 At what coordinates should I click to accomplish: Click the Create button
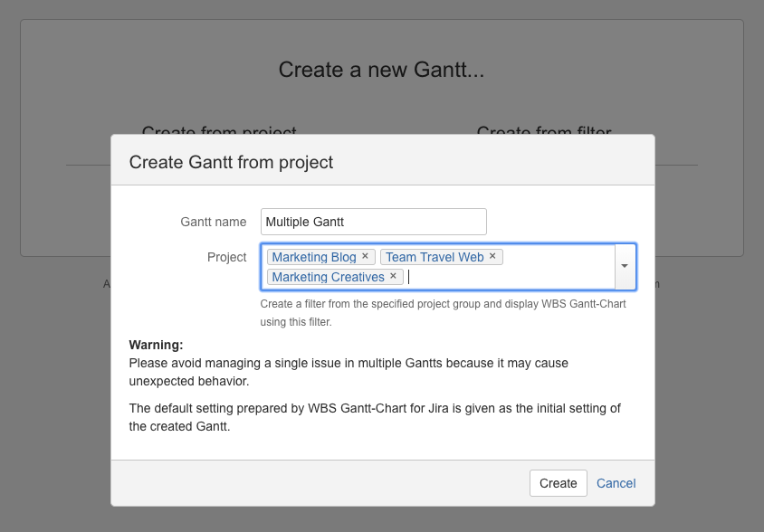558,483
